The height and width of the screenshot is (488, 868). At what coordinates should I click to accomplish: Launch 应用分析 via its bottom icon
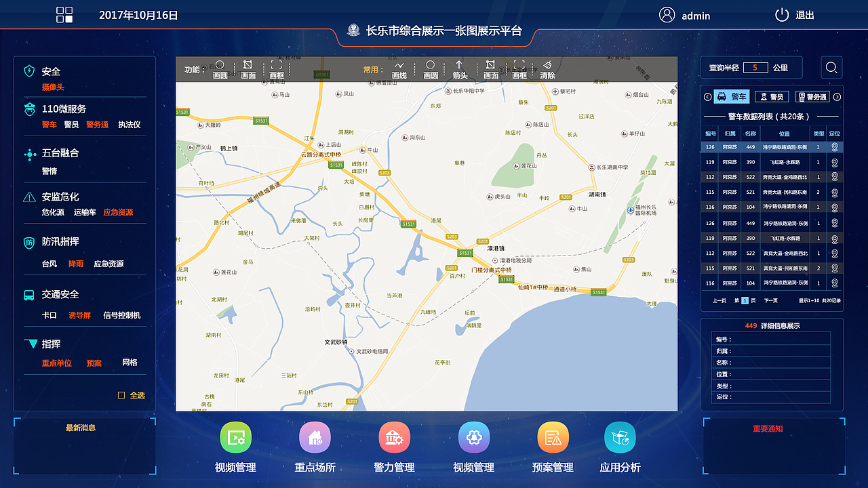coord(620,438)
